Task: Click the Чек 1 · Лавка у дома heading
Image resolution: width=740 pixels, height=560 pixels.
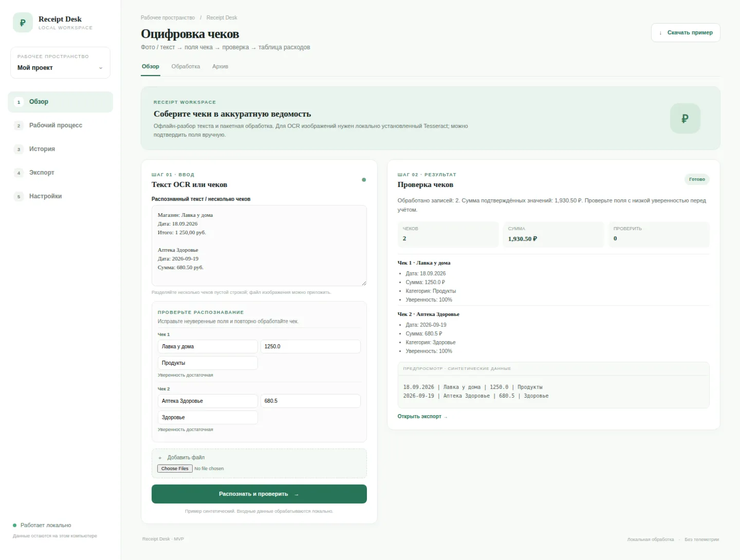Action: point(424,263)
